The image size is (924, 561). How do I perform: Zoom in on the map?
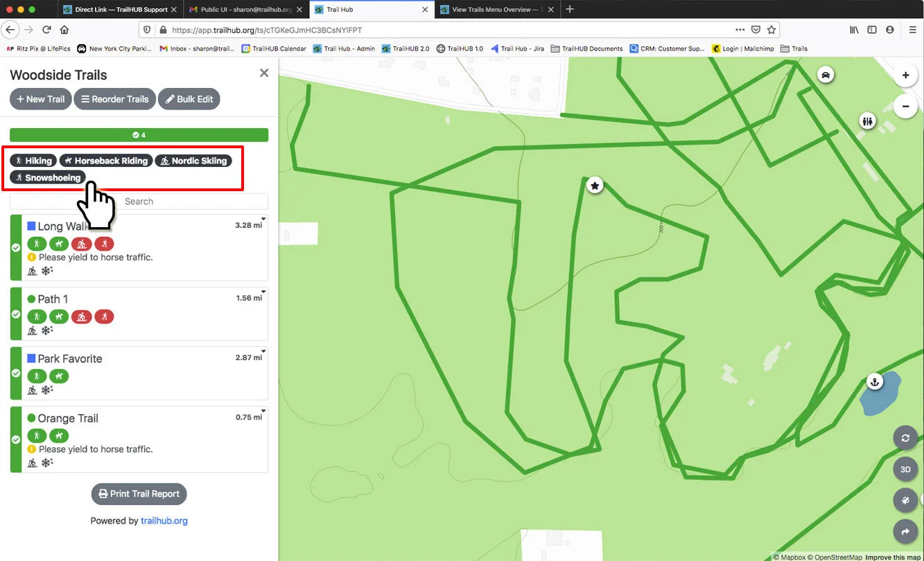pyautogui.click(x=905, y=75)
